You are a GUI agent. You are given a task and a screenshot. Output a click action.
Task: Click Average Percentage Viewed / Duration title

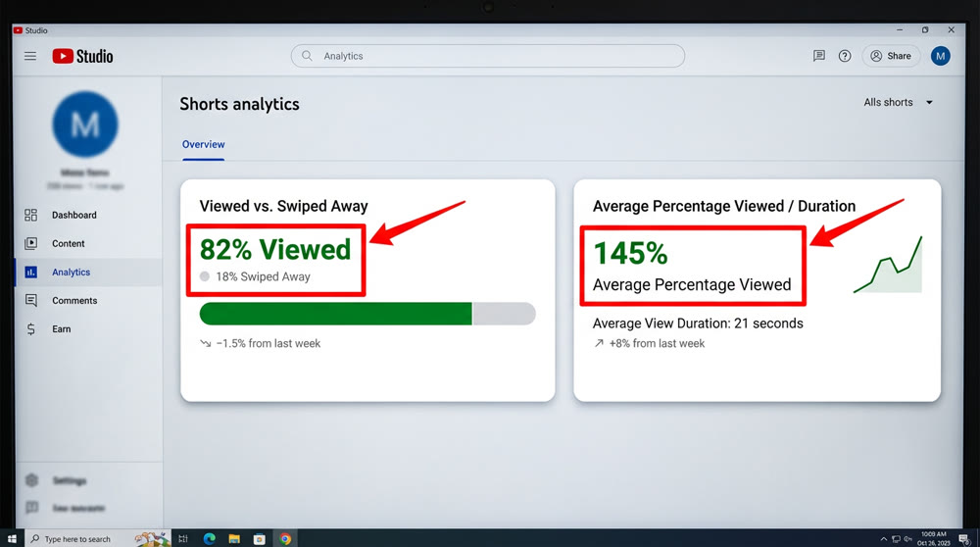(x=724, y=206)
